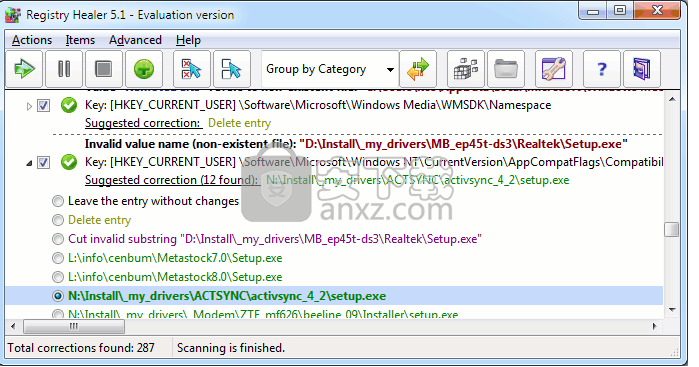Click horizontal scrollbar right arrow

[x=654, y=326]
